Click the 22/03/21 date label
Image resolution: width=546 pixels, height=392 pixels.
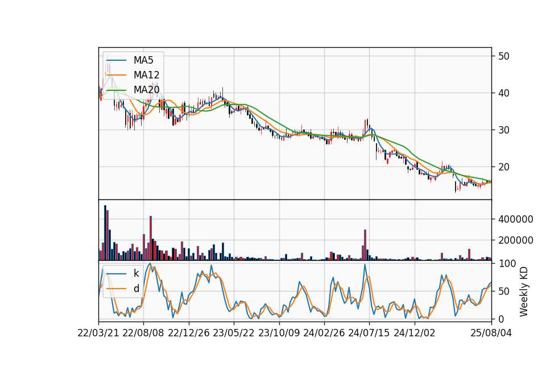pyautogui.click(x=98, y=333)
